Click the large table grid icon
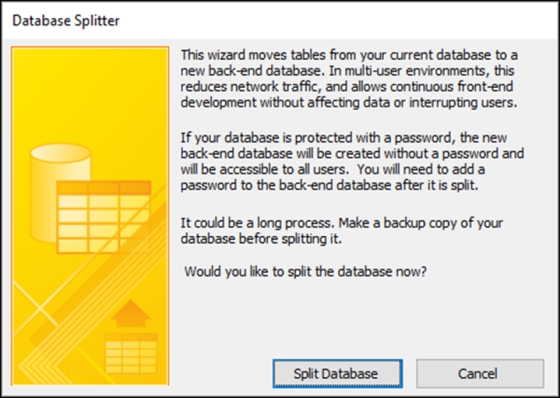The width and height of the screenshot is (560, 398). coord(104,217)
